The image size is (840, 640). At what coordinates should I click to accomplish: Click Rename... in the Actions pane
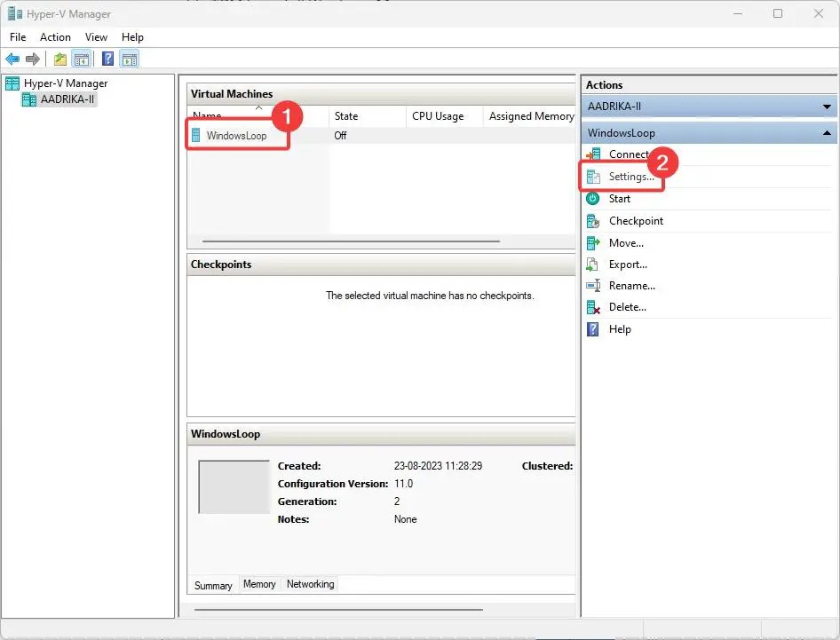[632, 286]
